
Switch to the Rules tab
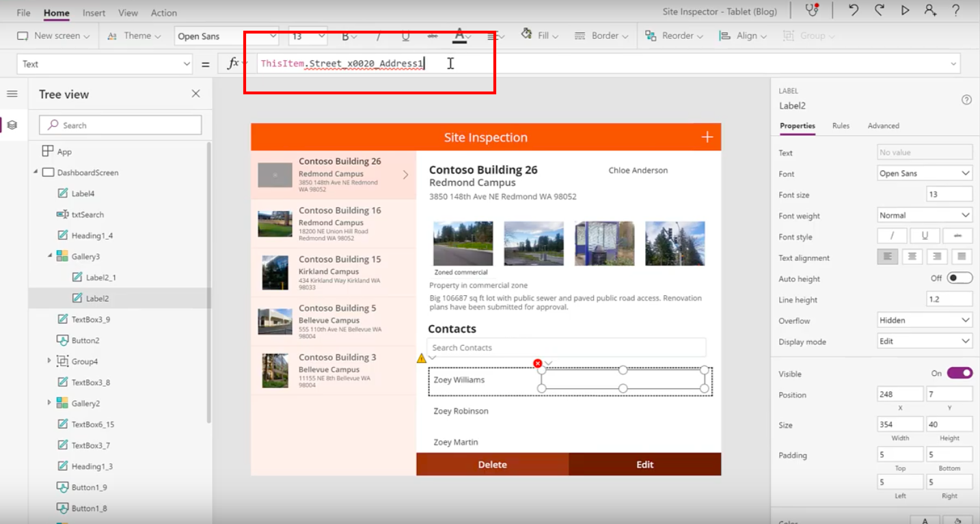(841, 126)
